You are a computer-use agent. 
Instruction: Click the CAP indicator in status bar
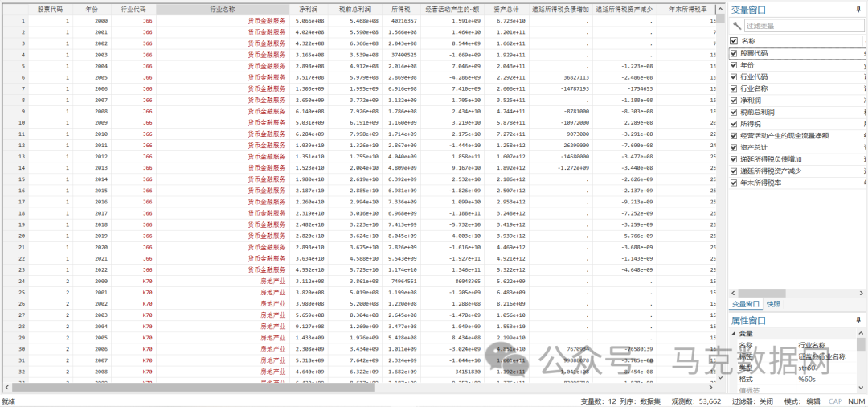(x=835, y=401)
